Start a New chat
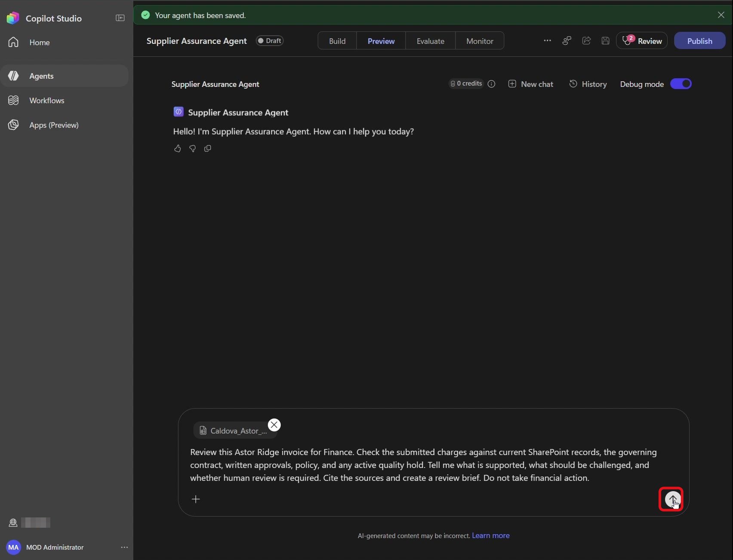This screenshot has height=560, width=733. (531, 84)
